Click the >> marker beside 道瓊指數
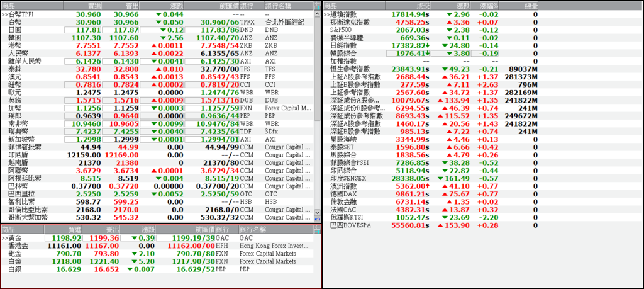 pyautogui.click(x=326, y=14)
